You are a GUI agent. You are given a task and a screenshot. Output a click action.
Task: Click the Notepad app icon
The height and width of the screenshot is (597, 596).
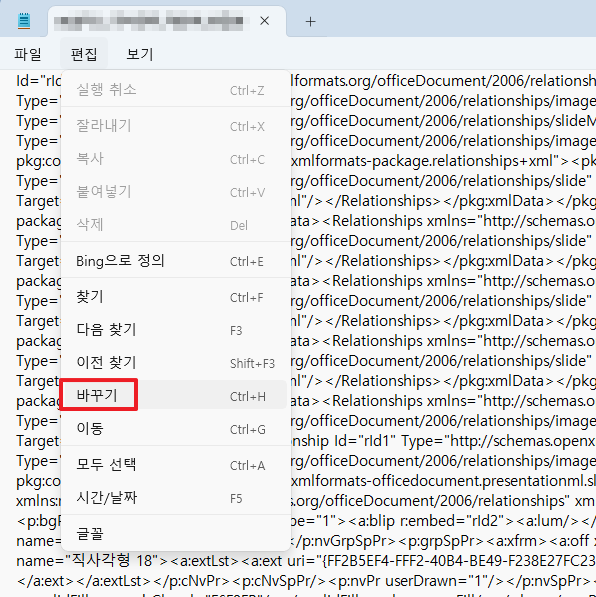[24, 21]
